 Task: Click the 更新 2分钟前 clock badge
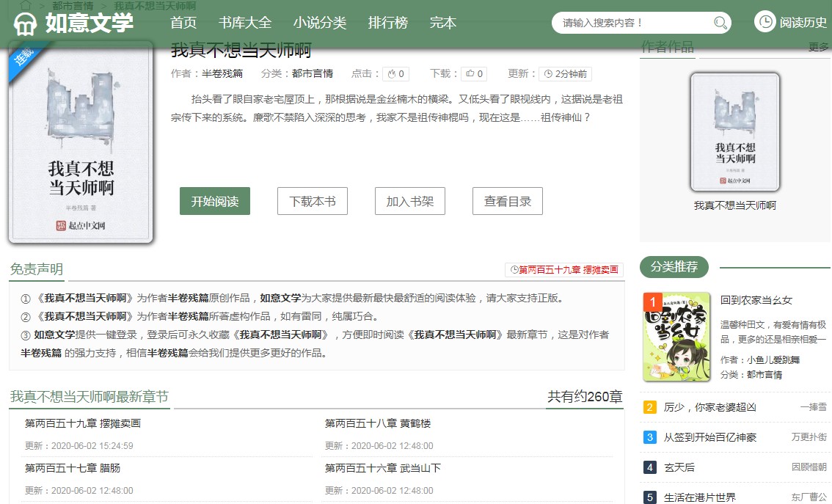pyautogui.click(x=565, y=74)
